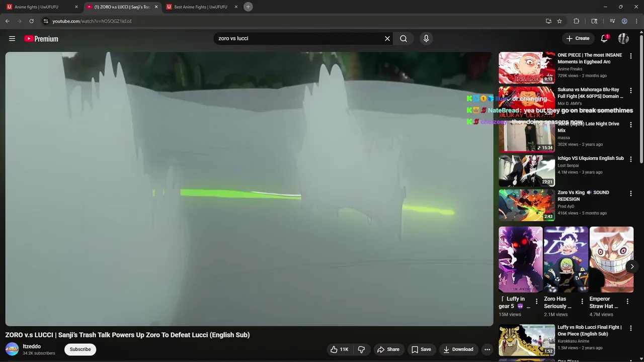
Task: Open Itzeddo channel avatar
Action: tap(12, 349)
